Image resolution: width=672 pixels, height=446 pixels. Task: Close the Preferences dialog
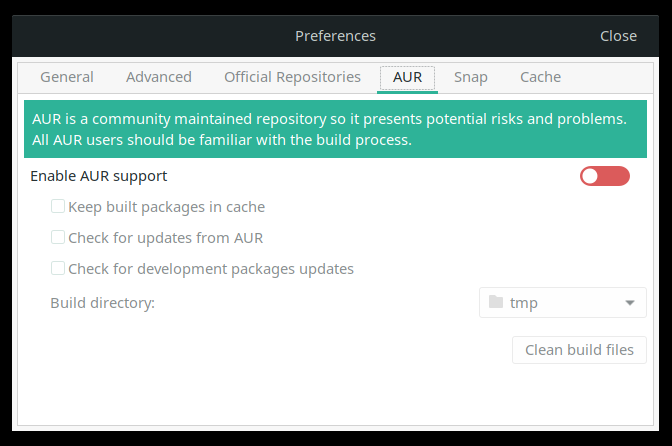(618, 36)
